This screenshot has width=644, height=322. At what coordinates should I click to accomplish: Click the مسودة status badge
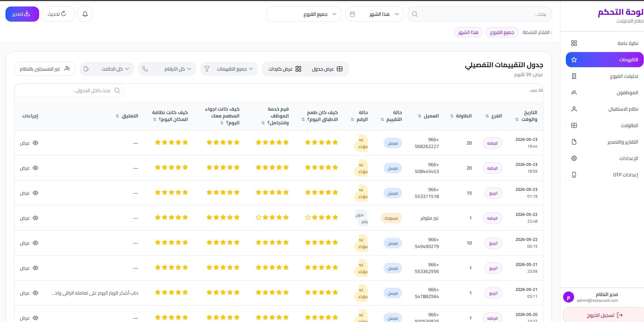point(391,218)
